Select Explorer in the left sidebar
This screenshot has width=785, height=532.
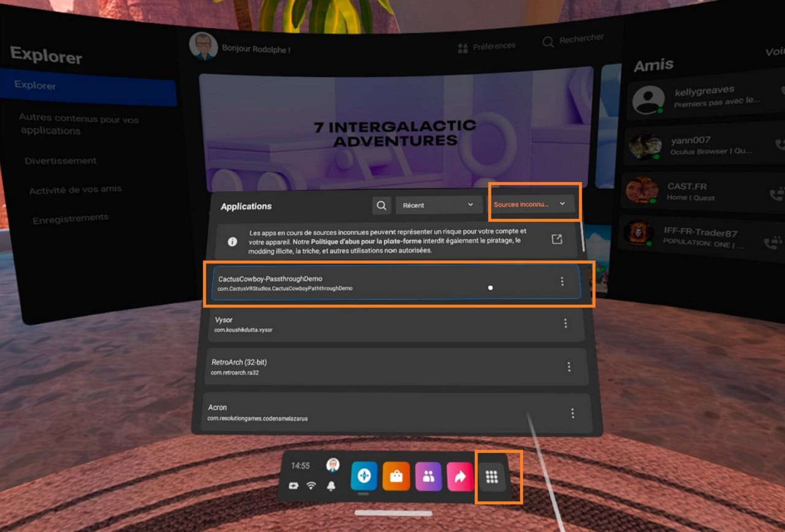88,86
